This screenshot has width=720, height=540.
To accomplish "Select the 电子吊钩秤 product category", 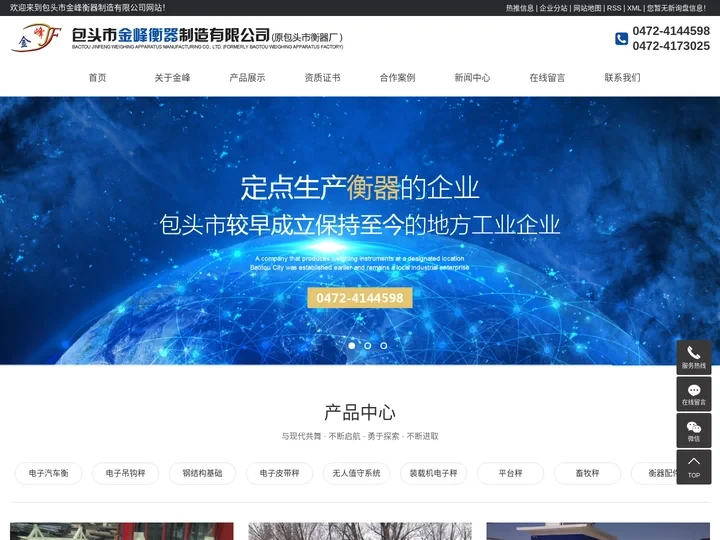I will 125,473.
